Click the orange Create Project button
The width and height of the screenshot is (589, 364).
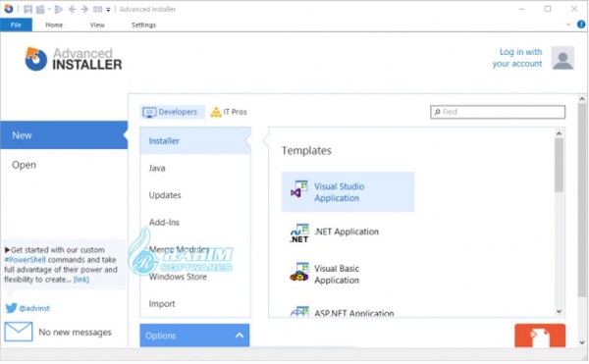point(540,336)
